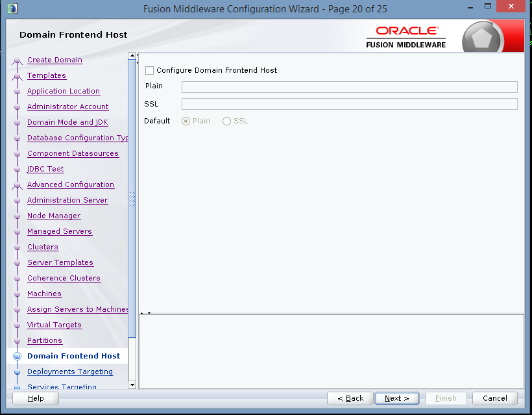Image resolution: width=532 pixels, height=415 pixels.
Task: Click the wizard window title icon
Action: click(12, 8)
